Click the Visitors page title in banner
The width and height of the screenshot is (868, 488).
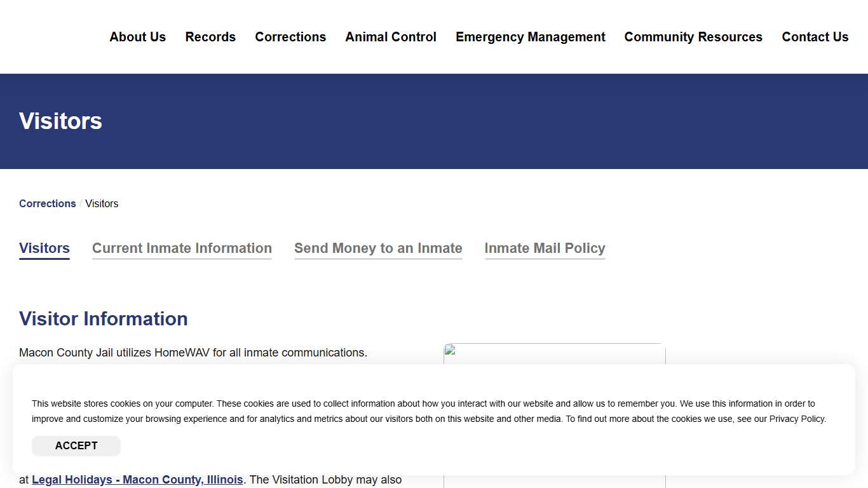(60, 121)
